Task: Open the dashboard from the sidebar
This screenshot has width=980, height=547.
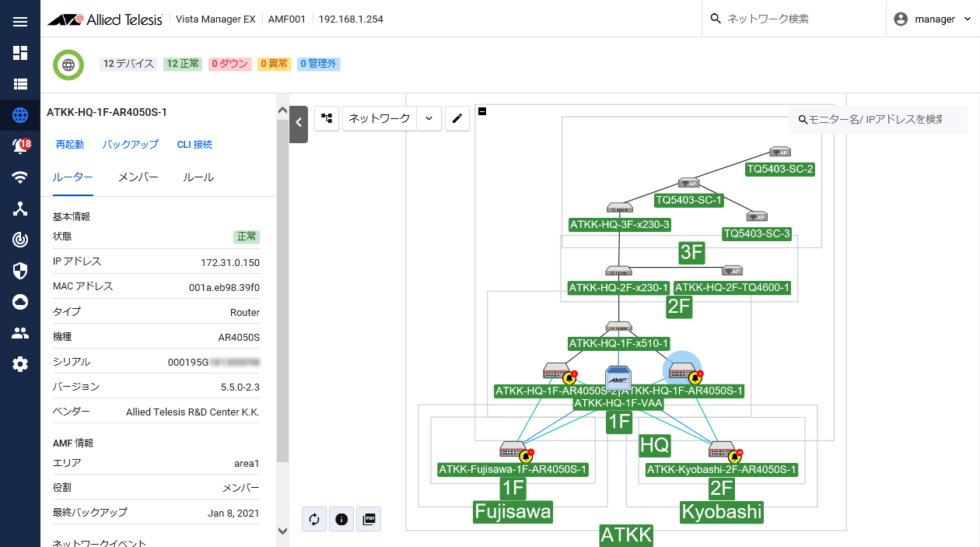Action: pos(20,53)
